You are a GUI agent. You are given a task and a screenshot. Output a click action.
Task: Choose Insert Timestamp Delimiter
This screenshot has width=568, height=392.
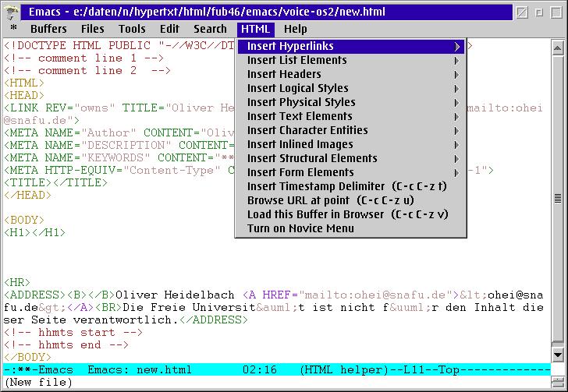[350, 186]
